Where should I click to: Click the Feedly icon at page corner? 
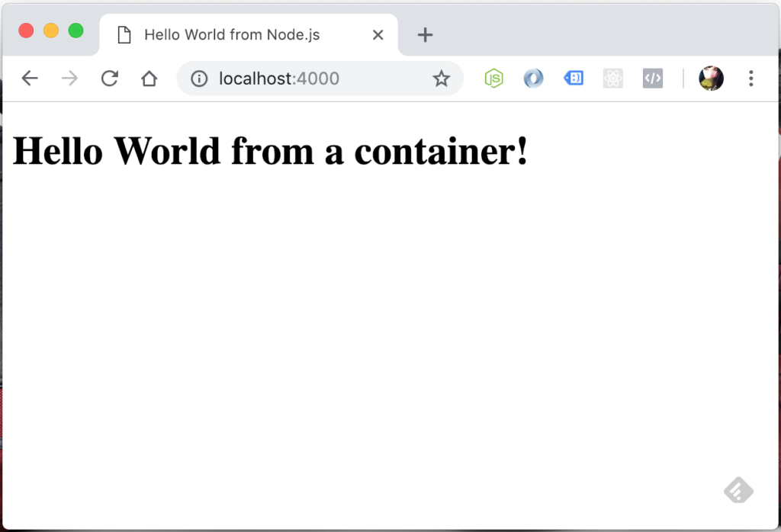(738, 490)
